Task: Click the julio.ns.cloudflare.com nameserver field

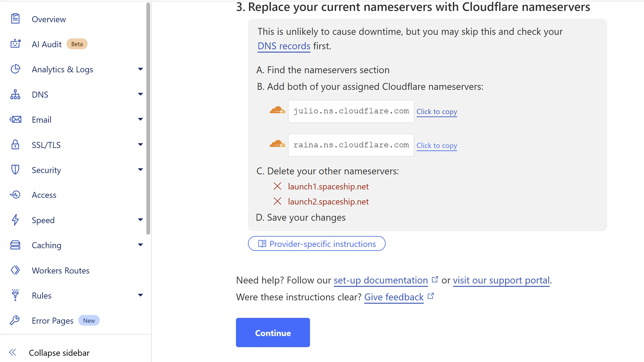Action: pyautogui.click(x=351, y=111)
